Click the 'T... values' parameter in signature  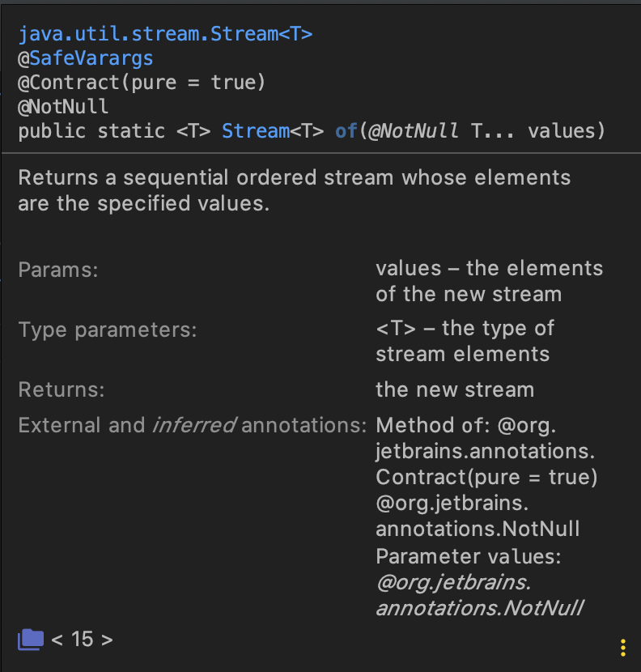[533, 131]
